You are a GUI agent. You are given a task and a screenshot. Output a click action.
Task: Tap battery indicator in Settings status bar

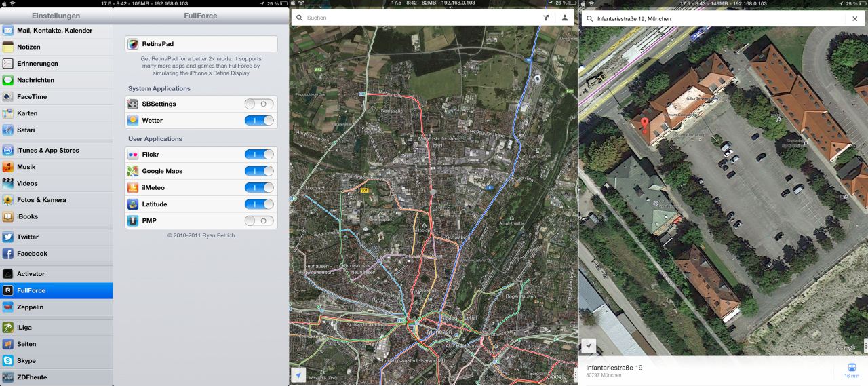pos(283,3)
